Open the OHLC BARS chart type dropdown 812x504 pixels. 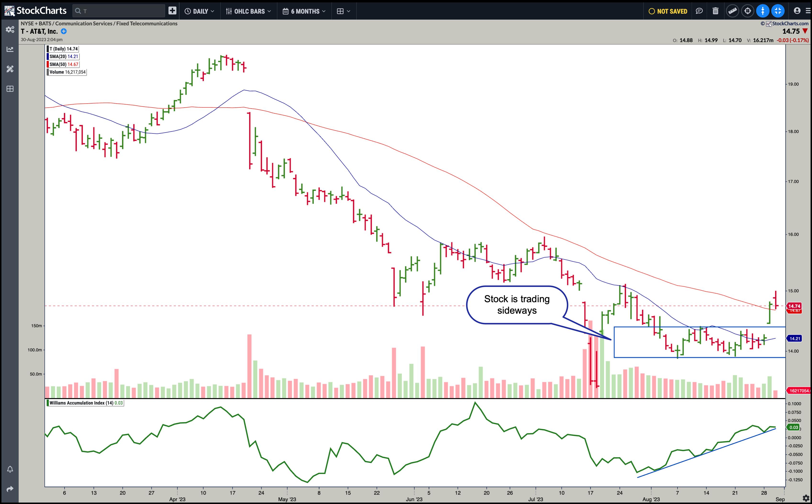(248, 11)
